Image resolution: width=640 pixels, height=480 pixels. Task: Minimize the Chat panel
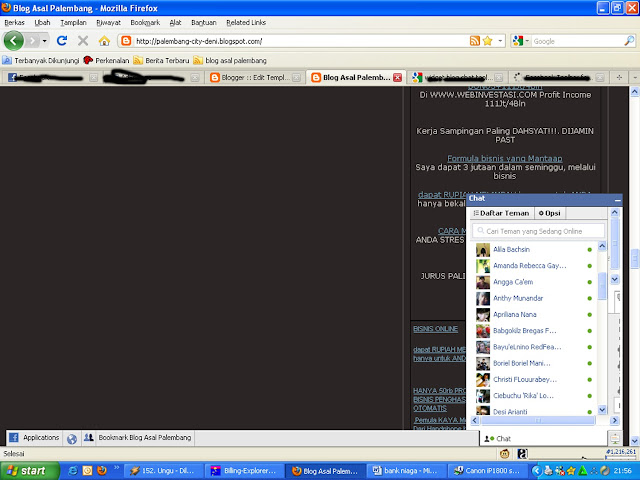coord(618,200)
